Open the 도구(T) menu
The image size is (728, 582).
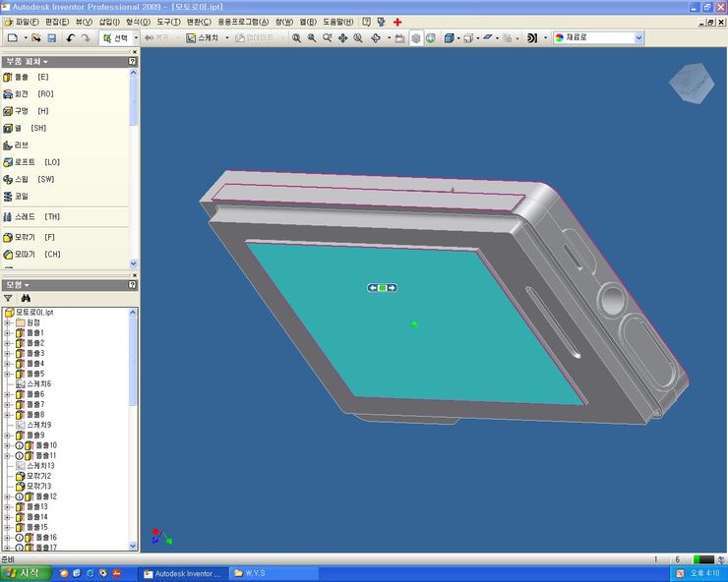168,21
